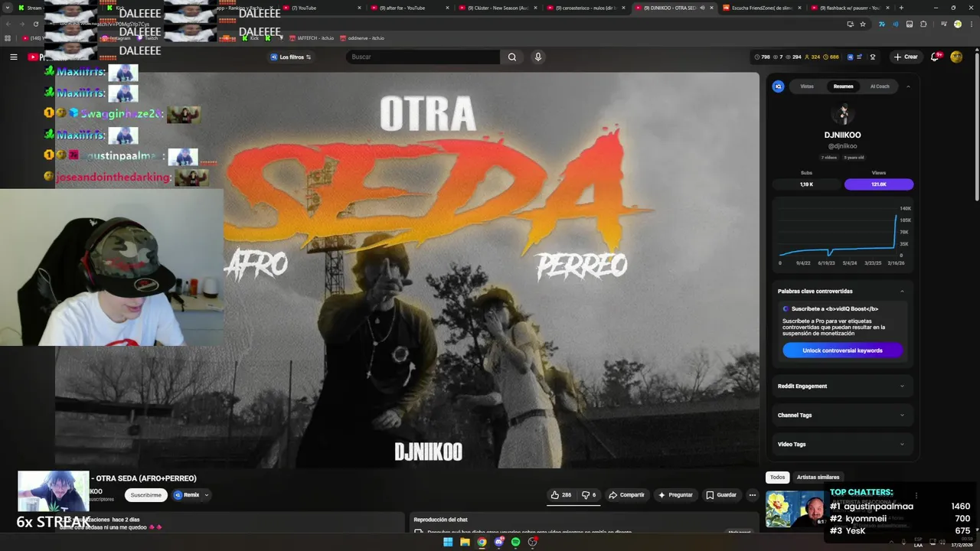Image resolution: width=980 pixels, height=551 pixels.
Task: Switch to the Resumen tab
Action: pyautogui.click(x=843, y=86)
